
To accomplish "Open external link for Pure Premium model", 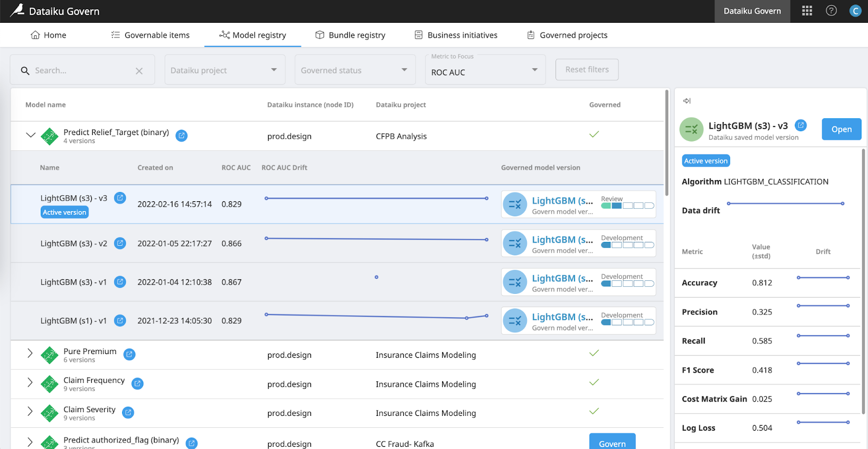I will [129, 354].
